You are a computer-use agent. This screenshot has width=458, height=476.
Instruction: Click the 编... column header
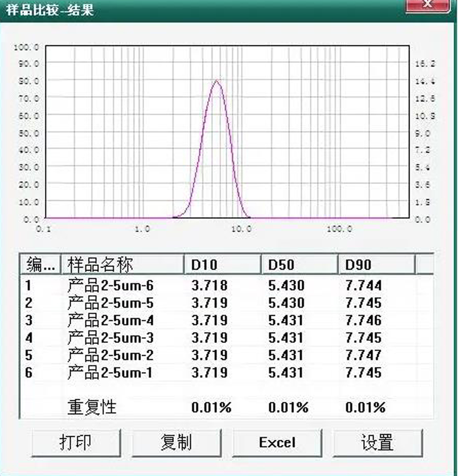click(41, 264)
